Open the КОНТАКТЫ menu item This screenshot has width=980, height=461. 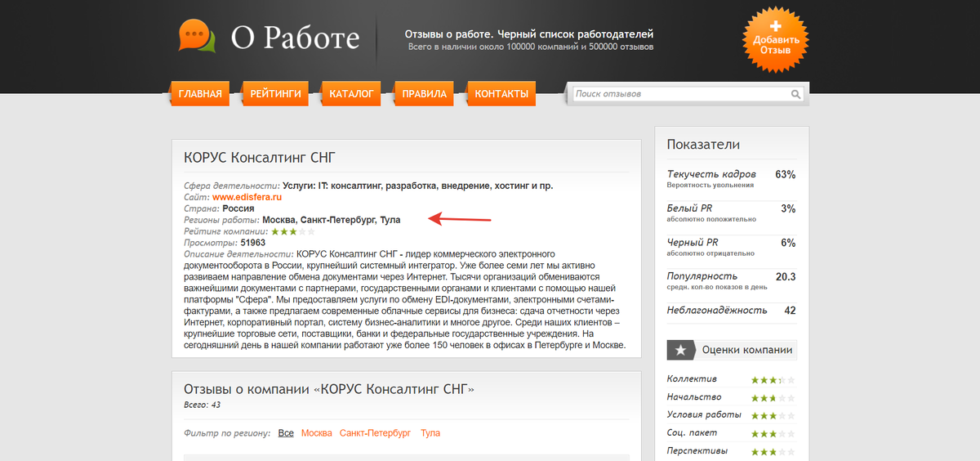(501, 94)
